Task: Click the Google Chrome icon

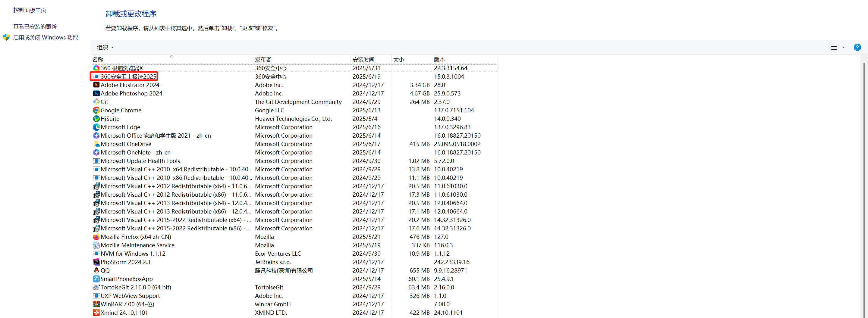Action: pyautogui.click(x=96, y=110)
